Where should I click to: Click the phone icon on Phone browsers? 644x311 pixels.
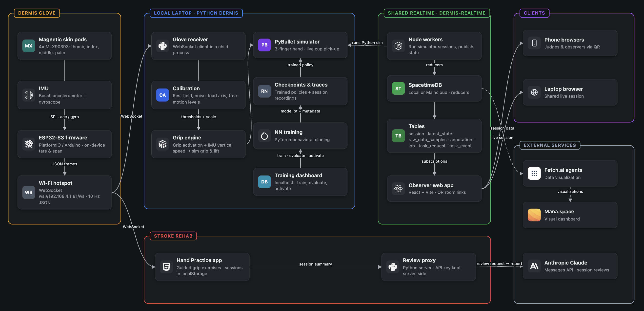click(534, 43)
